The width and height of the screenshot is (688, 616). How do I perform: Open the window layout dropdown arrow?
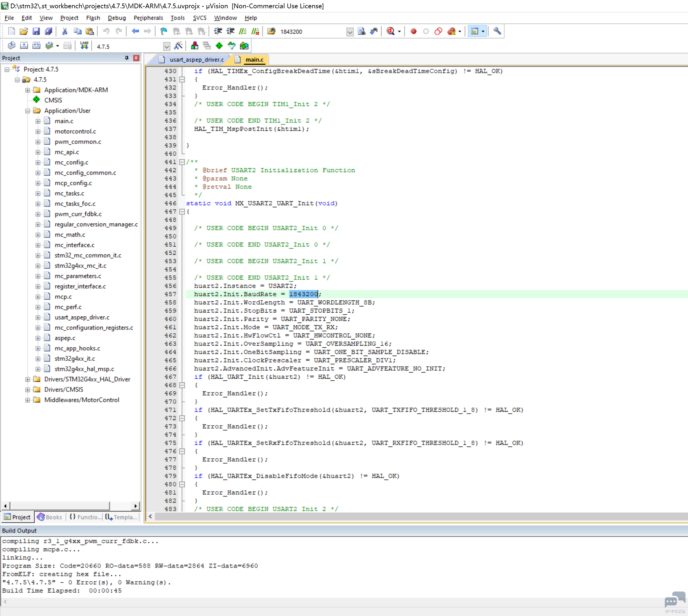(483, 32)
